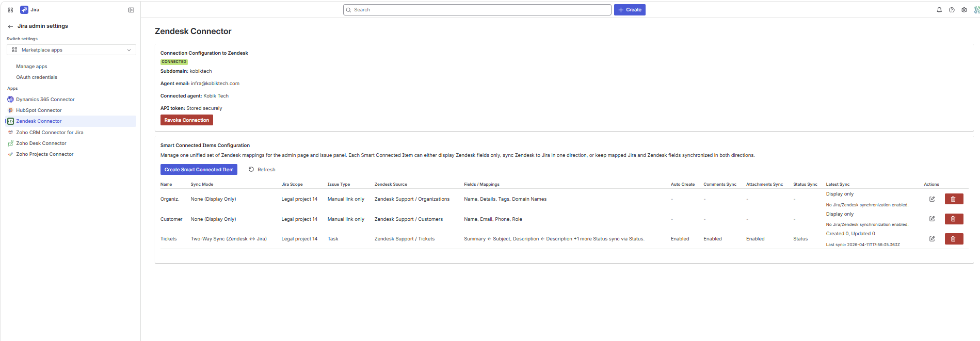This screenshot has width=980, height=341.
Task: Click the Sync Mode column header
Action: coord(202,184)
